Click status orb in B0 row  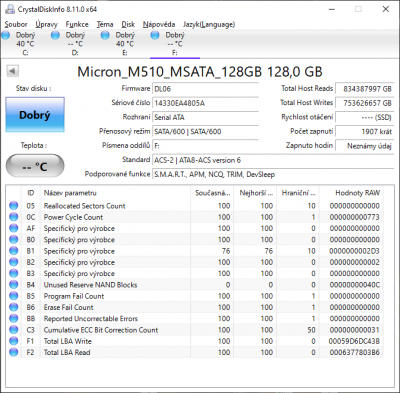tap(14, 240)
